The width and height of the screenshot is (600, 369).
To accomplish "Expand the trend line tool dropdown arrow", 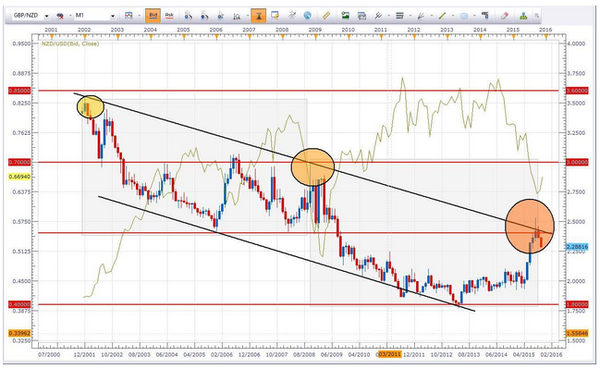I will point(453,16).
